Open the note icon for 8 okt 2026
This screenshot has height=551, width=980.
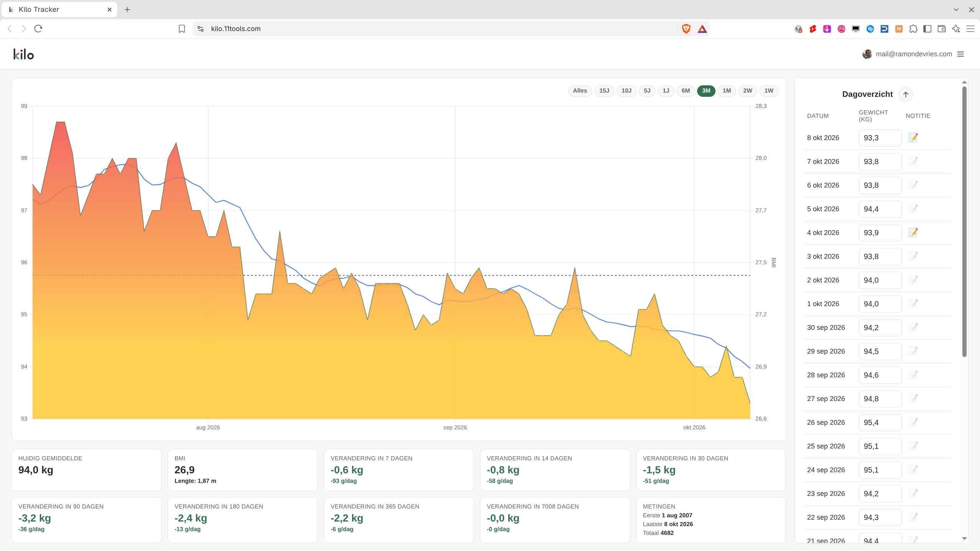pos(913,138)
